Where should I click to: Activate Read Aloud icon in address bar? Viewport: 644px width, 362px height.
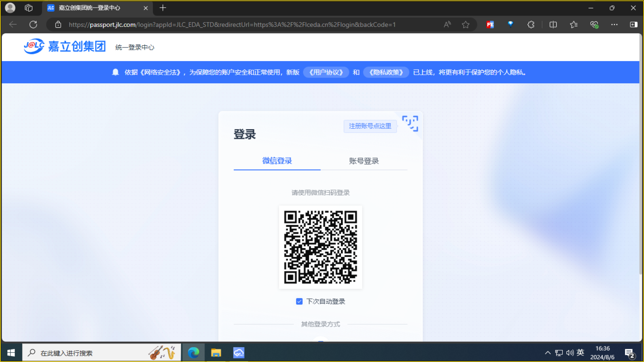(x=447, y=25)
